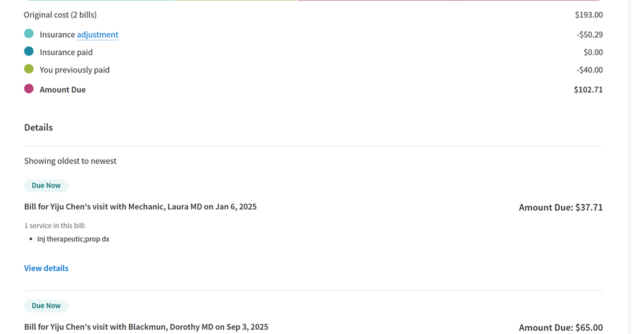644x334 pixels.
Task: Click the Due Now badge on Laura MD bill
Action: [46, 186]
